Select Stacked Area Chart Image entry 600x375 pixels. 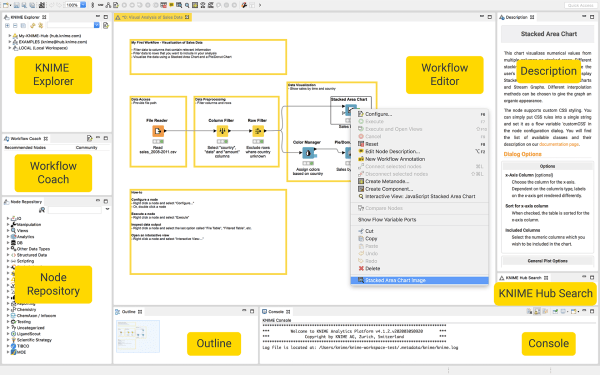click(x=419, y=280)
